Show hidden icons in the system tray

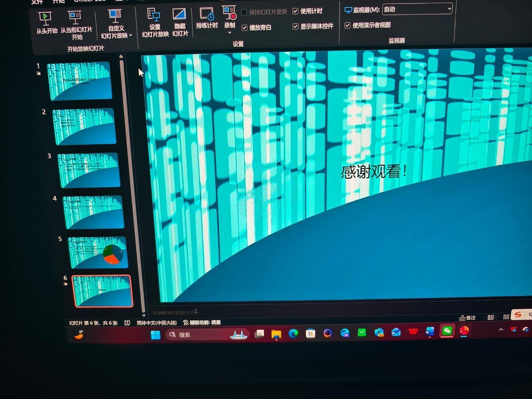tap(501, 330)
